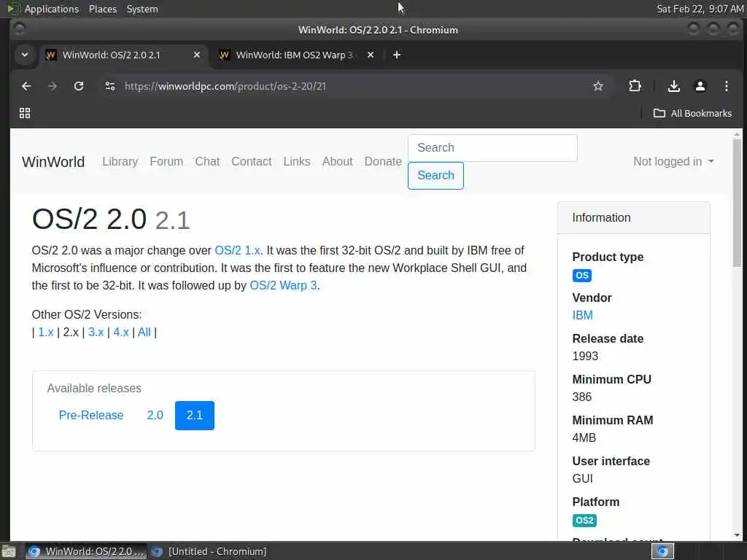Open the 1.x versions link

pyautogui.click(x=46, y=332)
